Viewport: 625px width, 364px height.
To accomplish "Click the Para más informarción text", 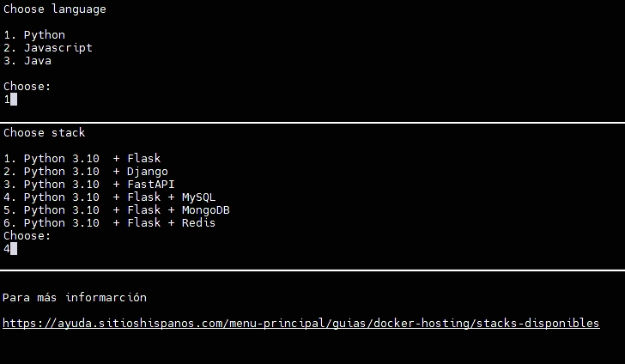I will click(75, 298).
